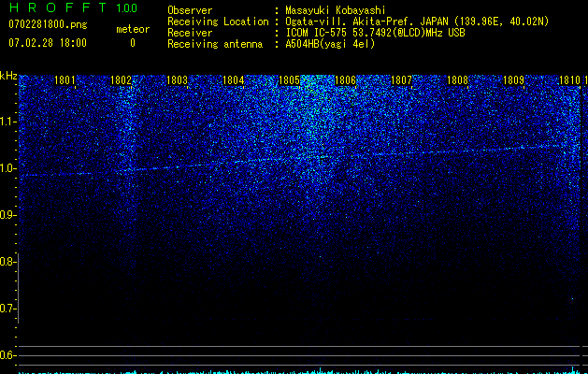Image resolution: width=588 pixels, height=374 pixels.
Task: Click the 0.8 kHz axis label
Action: [7, 262]
